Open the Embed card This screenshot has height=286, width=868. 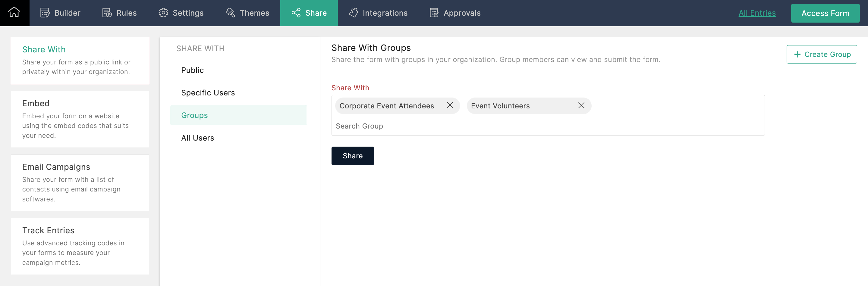pos(80,119)
